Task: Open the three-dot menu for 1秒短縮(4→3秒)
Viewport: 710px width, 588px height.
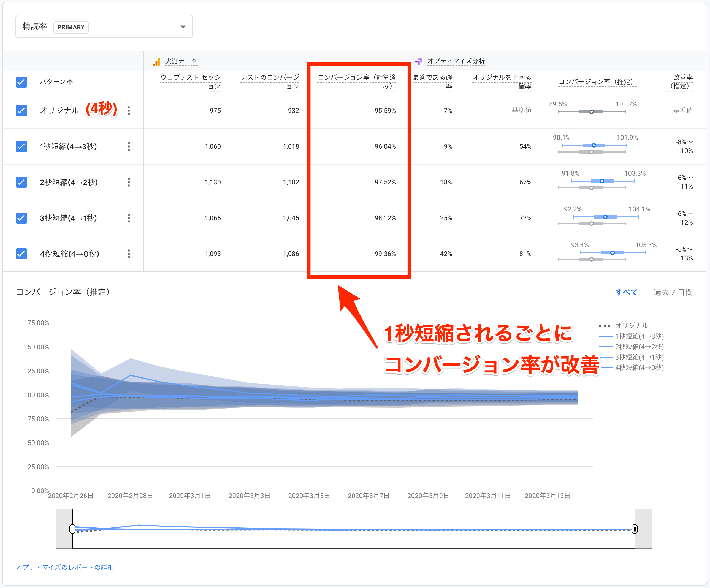Action: click(129, 146)
